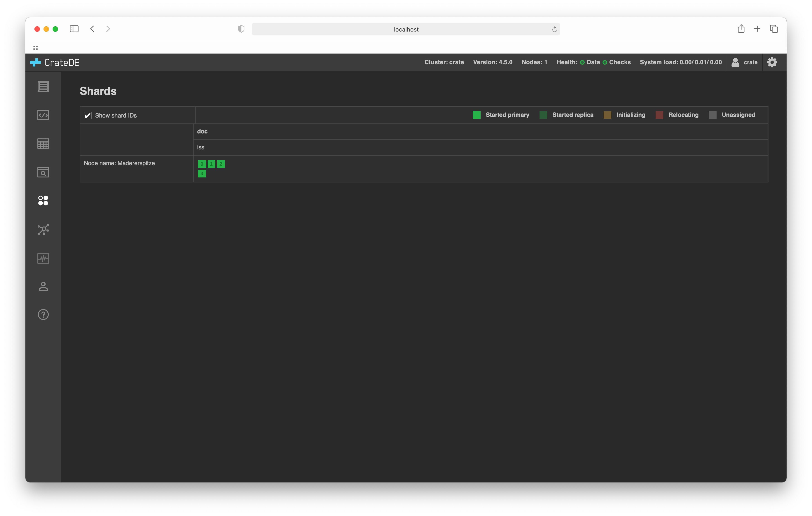Open a new tab with the plus button

pyautogui.click(x=757, y=29)
